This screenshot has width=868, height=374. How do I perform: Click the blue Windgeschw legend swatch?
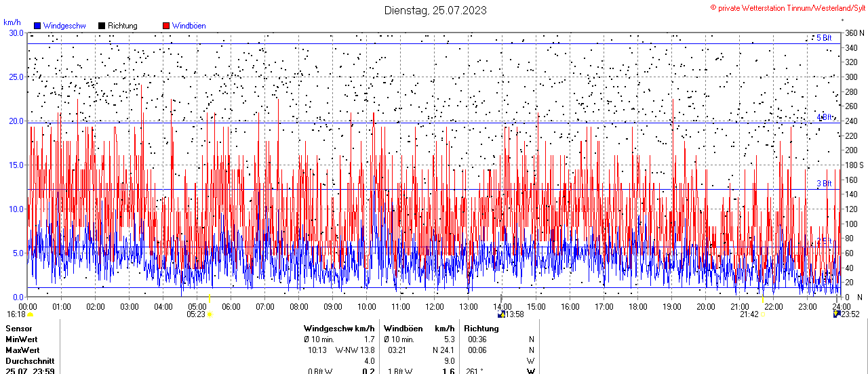pyautogui.click(x=38, y=26)
